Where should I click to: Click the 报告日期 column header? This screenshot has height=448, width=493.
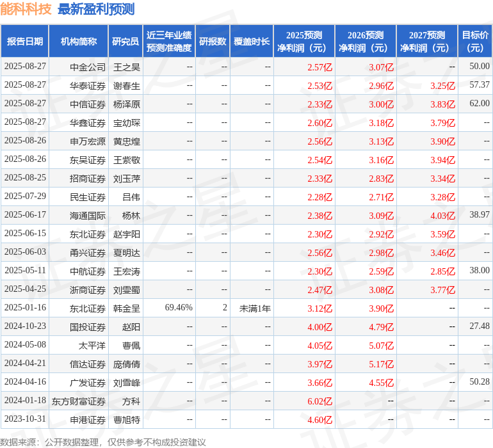(24, 41)
